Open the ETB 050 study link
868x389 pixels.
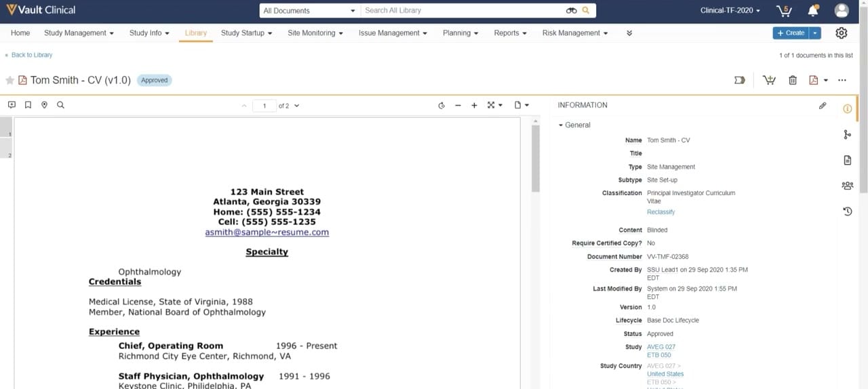click(x=659, y=355)
